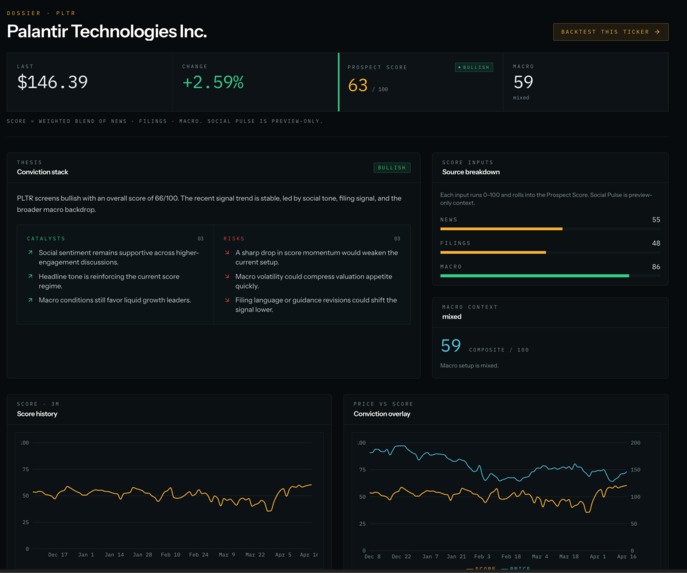This screenshot has width=687, height=573.
Task: Click the blue 59 composite value in Macro Context
Action: 451,346
